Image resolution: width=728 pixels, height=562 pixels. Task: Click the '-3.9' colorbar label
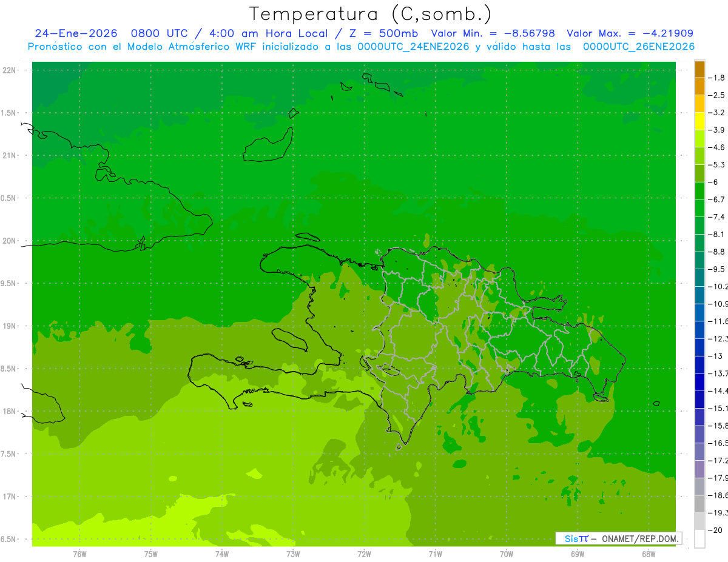coord(716,130)
